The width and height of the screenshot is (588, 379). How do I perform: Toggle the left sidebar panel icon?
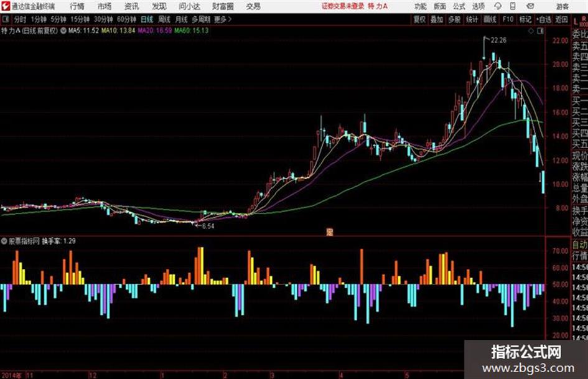coord(5,19)
